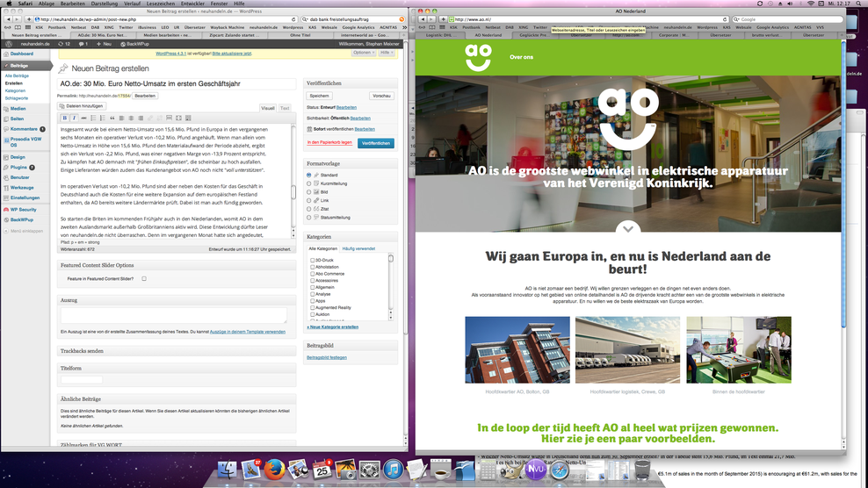868x488 pixels.
Task: Open the + Neu admin bar dropdown
Action: (104, 44)
